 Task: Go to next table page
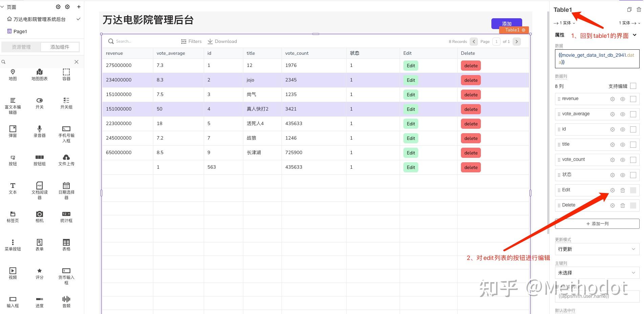click(517, 42)
